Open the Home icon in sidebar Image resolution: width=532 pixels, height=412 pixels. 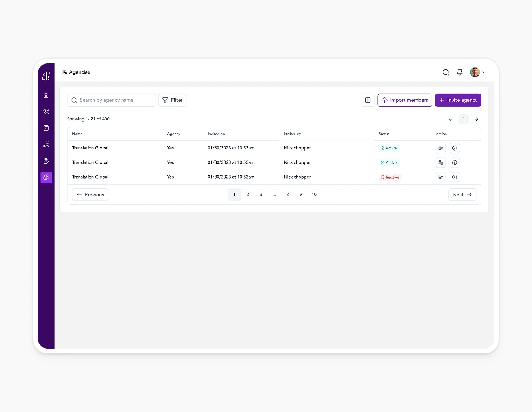pos(46,95)
